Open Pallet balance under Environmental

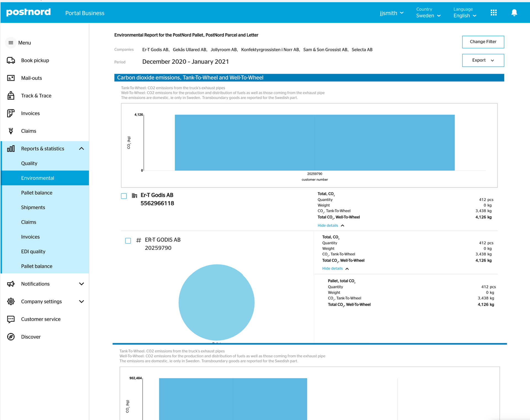click(37, 193)
